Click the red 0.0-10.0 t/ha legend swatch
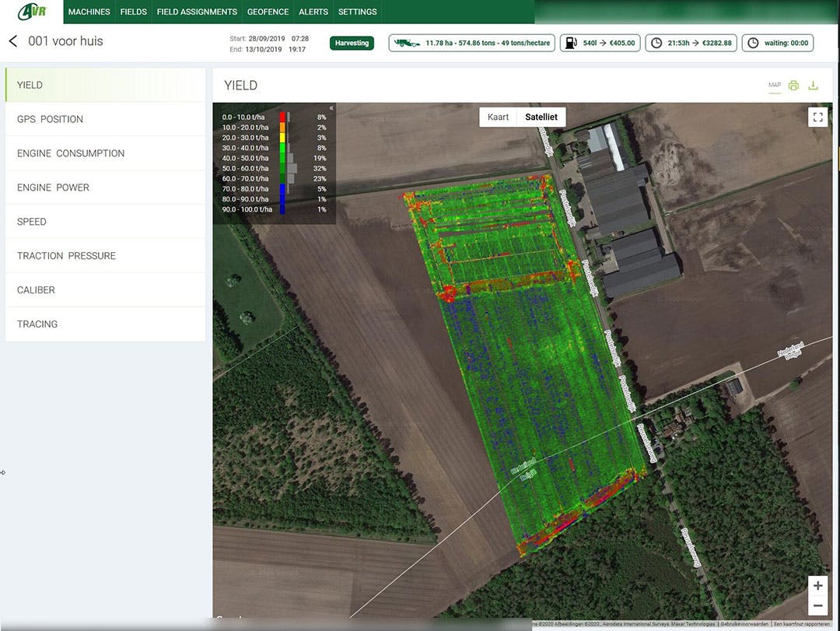 pos(282,117)
